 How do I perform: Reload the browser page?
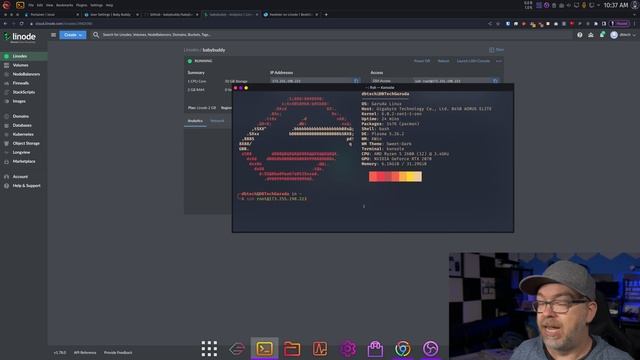21,24
